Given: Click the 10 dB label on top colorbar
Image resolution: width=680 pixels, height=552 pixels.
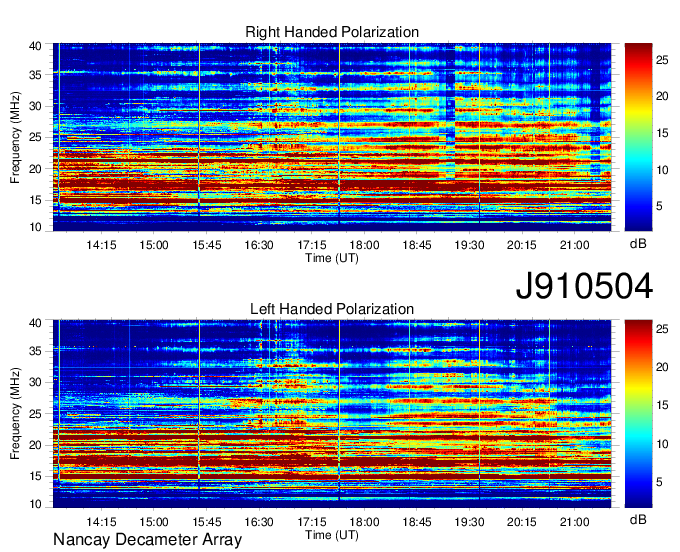Looking at the screenshot, I should click(x=662, y=170).
